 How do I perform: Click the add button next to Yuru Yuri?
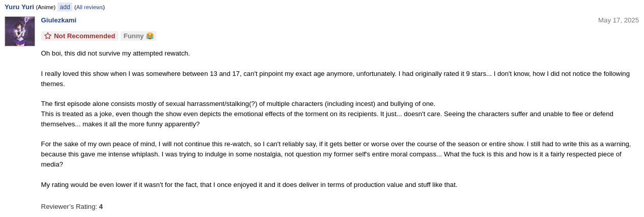point(65,7)
